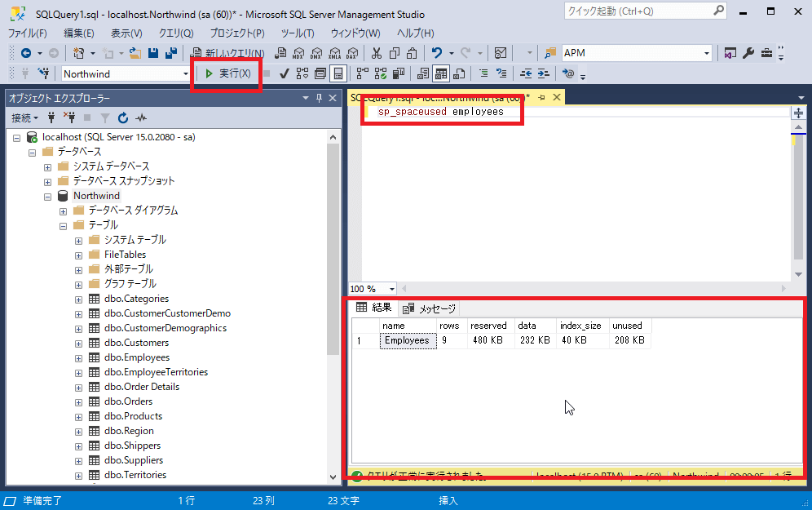Screen dimensions: 812x510
Task: Expand the dbo.Employees table node
Action: 79,357
